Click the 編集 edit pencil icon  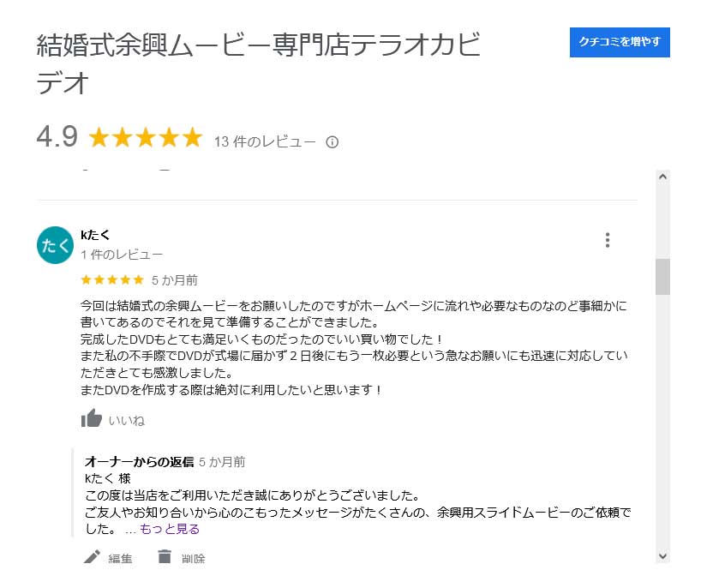(x=92, y=558)
